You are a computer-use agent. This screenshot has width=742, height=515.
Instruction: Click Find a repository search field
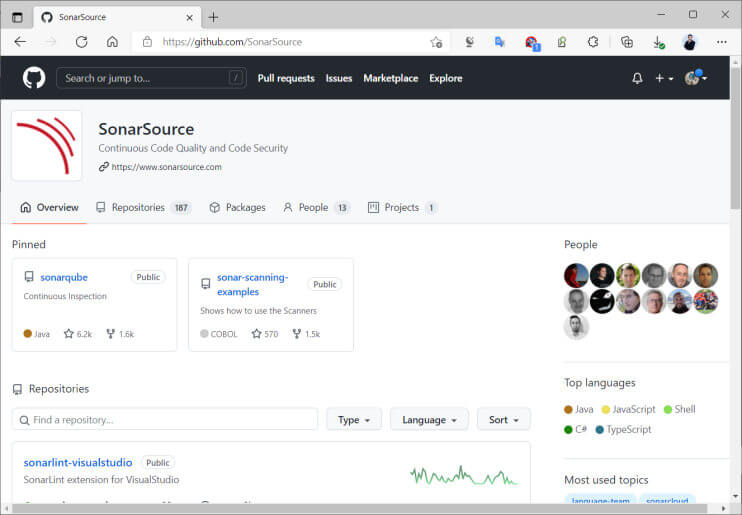165,419
